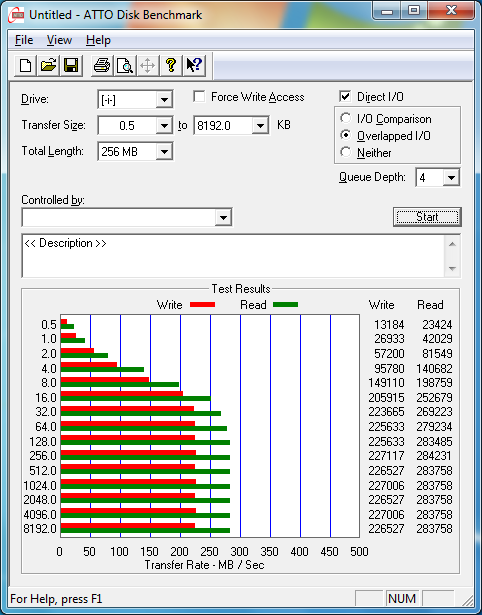Screen dimensions: 482x615
Task: Activate context help pointer icon
Action: 193,65
